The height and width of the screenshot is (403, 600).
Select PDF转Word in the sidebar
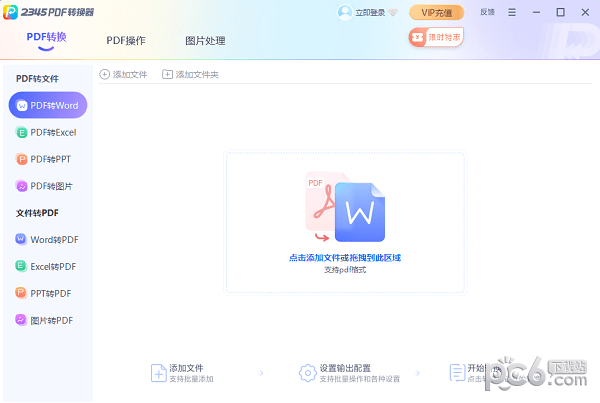click(47, 105)
